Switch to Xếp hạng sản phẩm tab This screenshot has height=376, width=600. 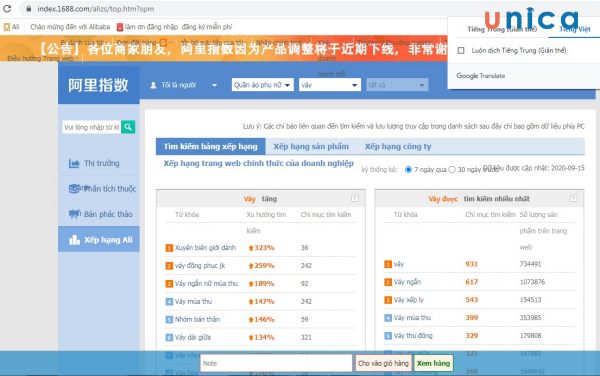pos(311,146)
